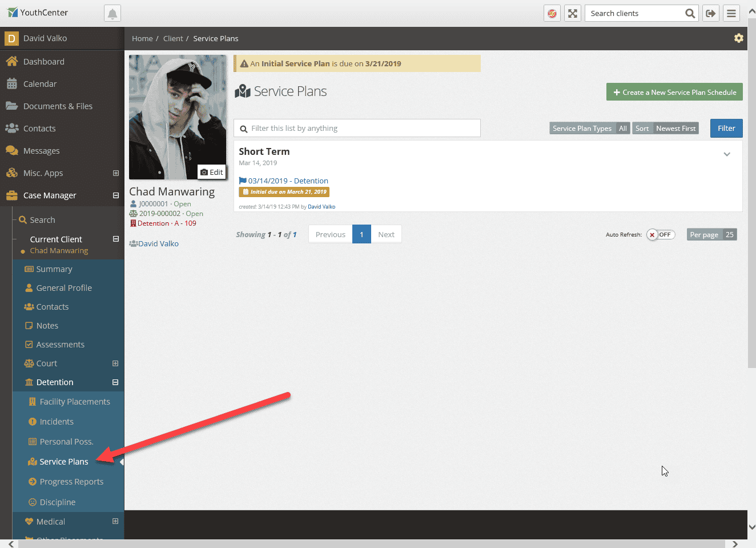Click the YouthCenter logo
Viewport: 756px width, 548px height.
click(x=38, y=13)
